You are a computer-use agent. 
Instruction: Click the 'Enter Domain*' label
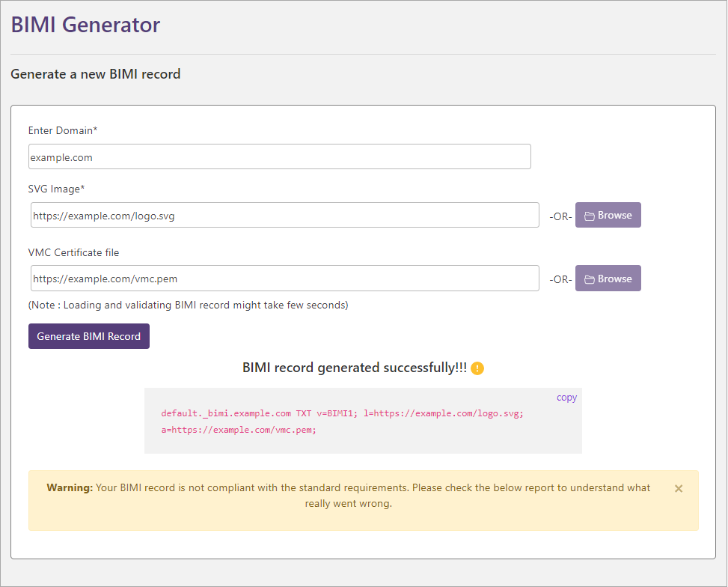click(x=63, y=130)
